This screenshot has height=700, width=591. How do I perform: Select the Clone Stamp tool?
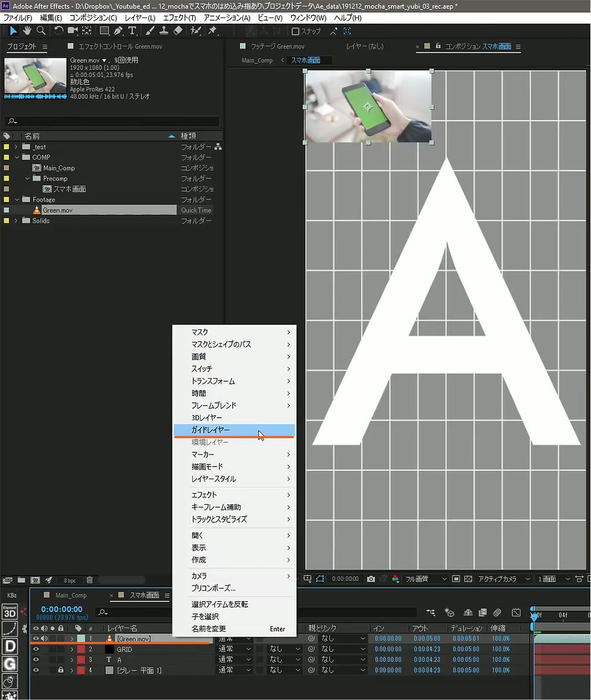tap(164, 30)
